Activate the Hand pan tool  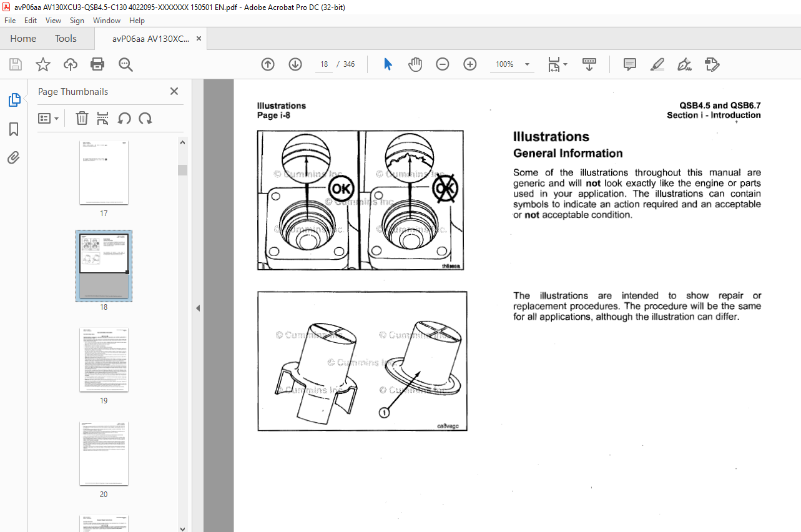coord(415,64)
